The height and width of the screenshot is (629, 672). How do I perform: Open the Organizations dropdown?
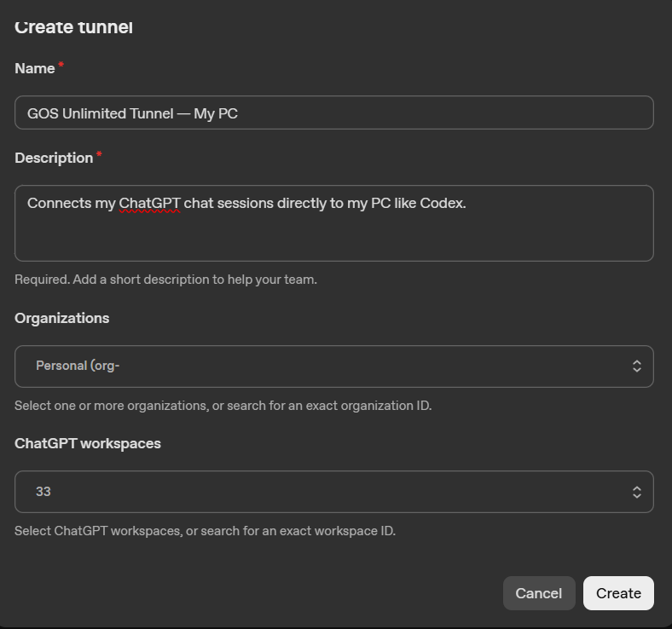click(x=333, y=366)
